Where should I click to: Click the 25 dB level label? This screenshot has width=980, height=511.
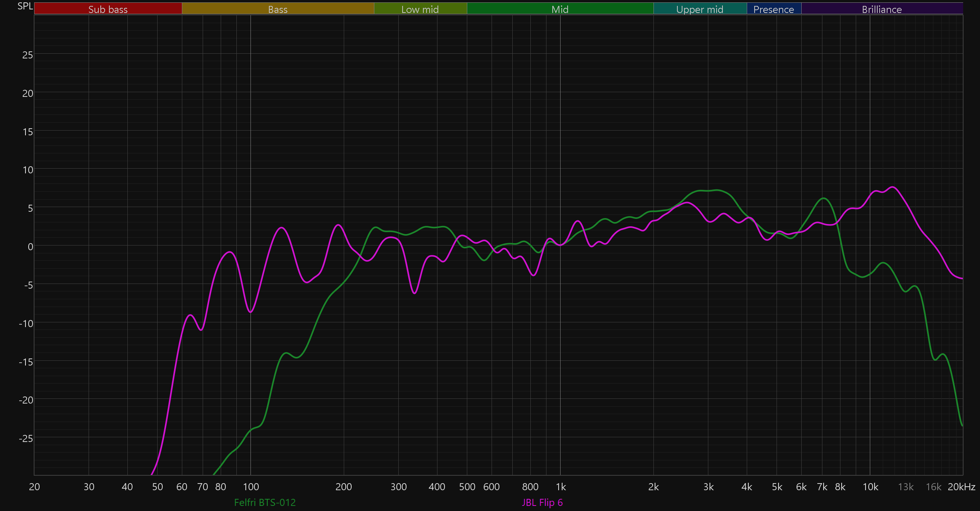(x=27, y=55)
